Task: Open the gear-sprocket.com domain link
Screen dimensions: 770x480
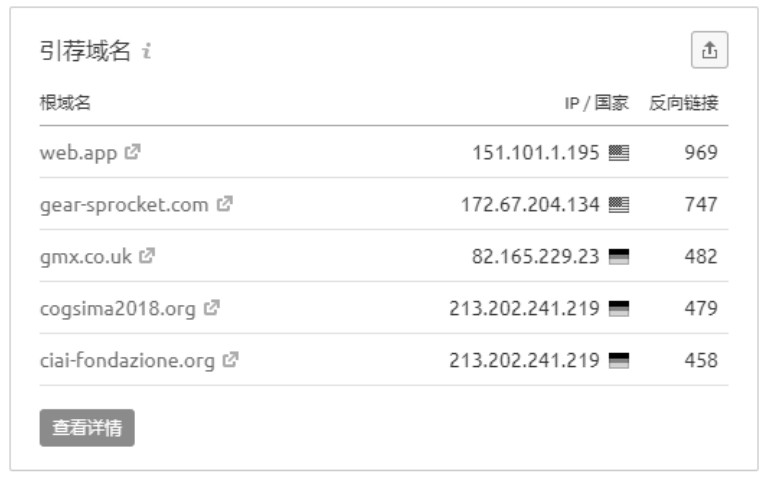Action: pyautogui.click(x=124, y=204)
